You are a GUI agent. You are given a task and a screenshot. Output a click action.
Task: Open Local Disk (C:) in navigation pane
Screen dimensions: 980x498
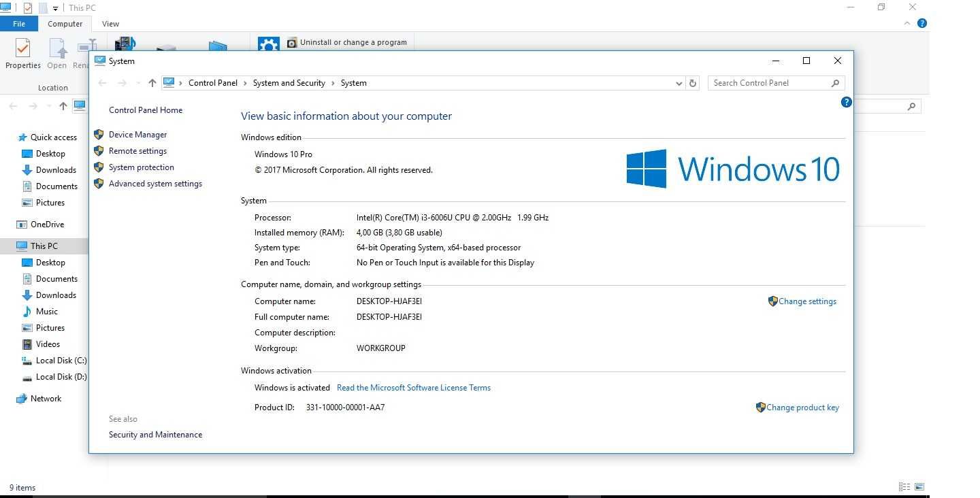click(61, 361)
